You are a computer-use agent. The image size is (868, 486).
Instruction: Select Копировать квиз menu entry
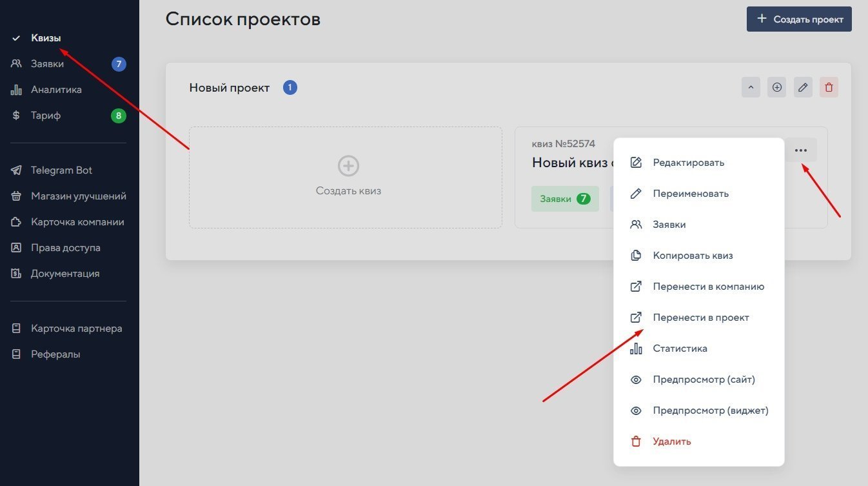click(x=693, y=256)
